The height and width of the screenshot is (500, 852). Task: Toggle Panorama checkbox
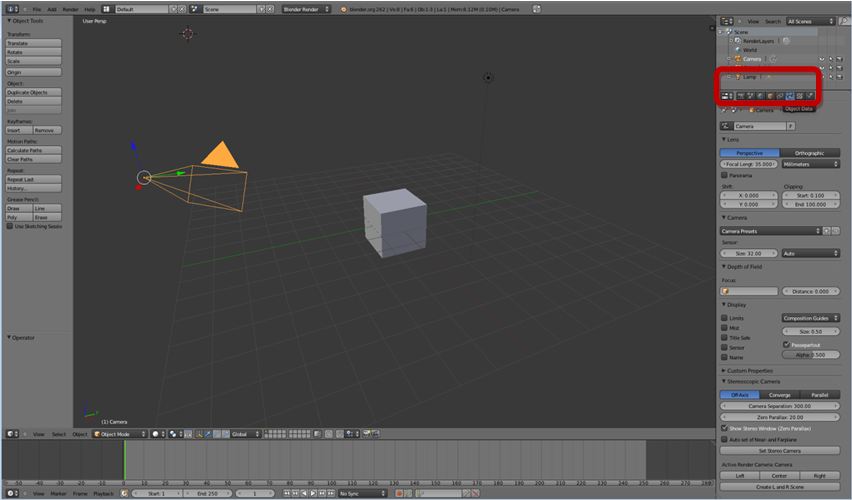click(724, 175)
